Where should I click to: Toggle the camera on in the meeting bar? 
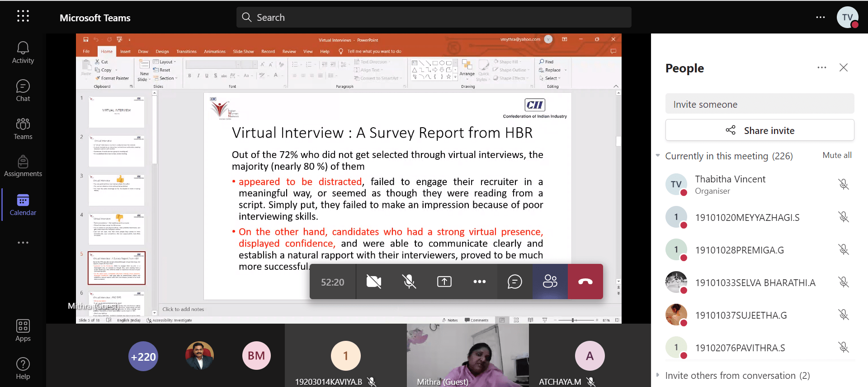click(374, 282)
